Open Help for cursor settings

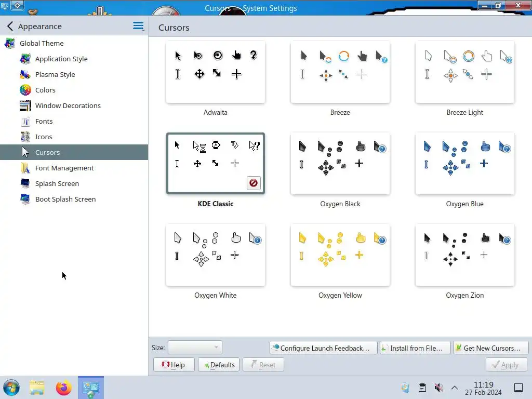(174, 365)
